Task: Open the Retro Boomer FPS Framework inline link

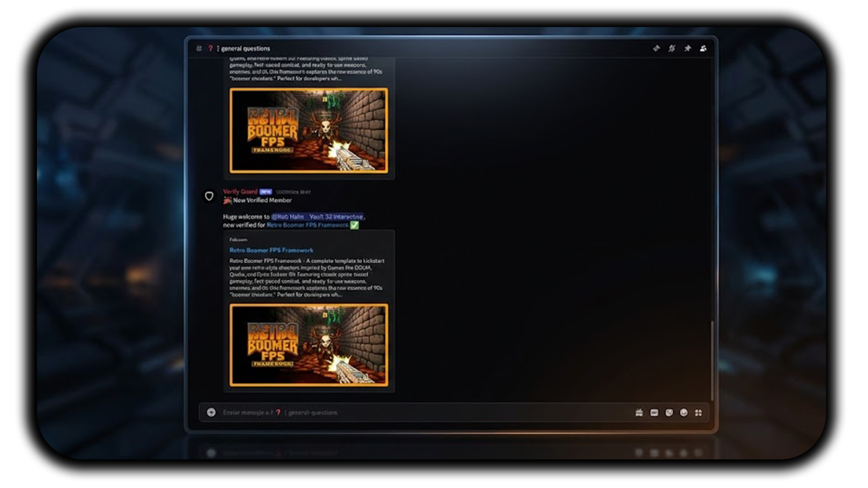Action: pyautogui.click(x=307, y=225)
